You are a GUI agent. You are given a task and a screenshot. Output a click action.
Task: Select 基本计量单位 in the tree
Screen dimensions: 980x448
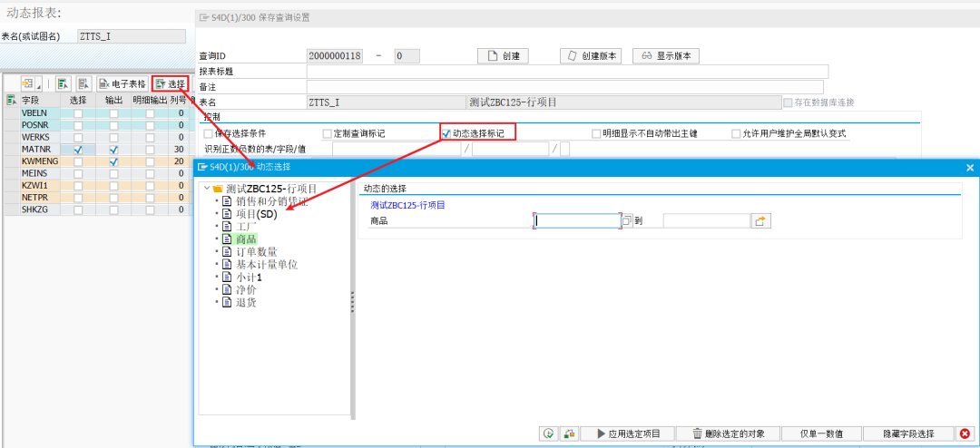pos(267,264)
